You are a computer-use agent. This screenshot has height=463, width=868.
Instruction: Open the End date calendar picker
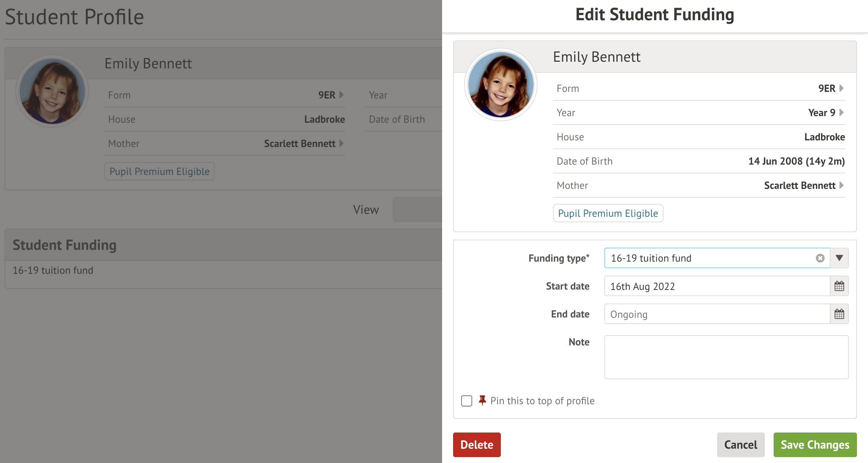click(839, 314)
